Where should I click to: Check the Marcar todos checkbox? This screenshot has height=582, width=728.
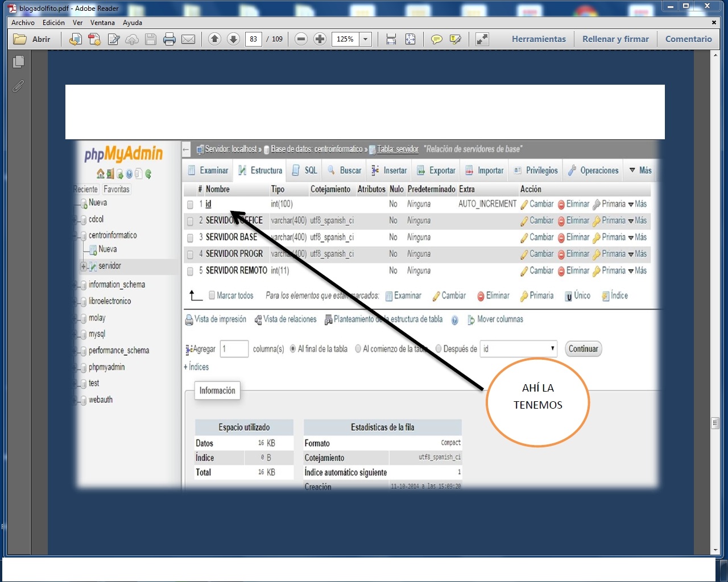coord(212,296)
